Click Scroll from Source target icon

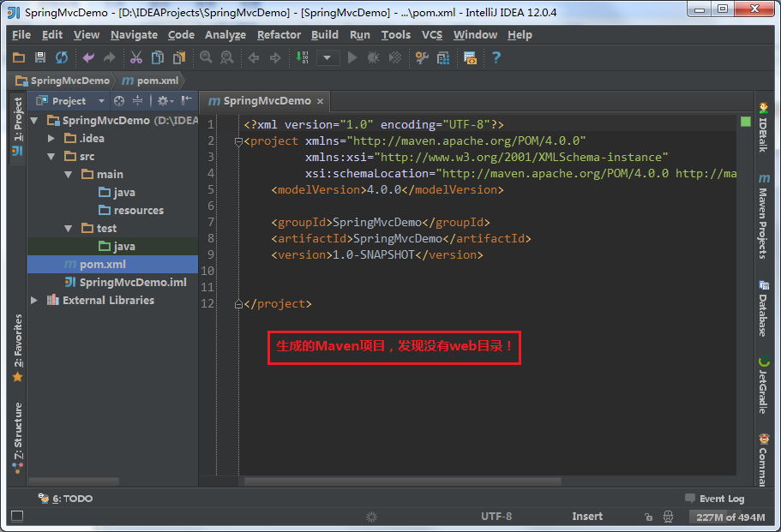[x=119, y=101]
